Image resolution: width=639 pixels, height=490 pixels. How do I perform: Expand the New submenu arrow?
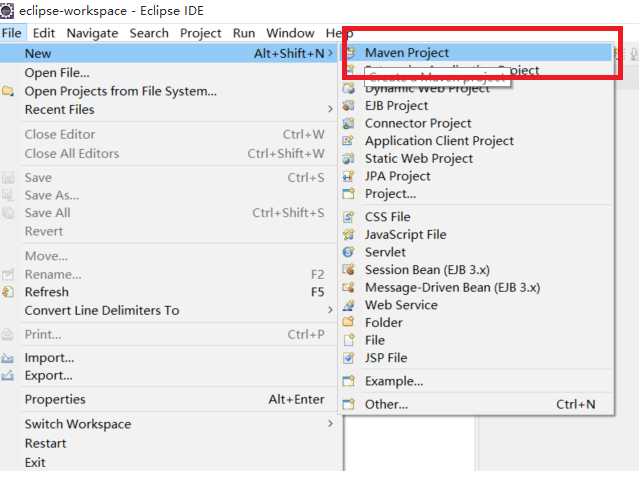coord(330,53)
